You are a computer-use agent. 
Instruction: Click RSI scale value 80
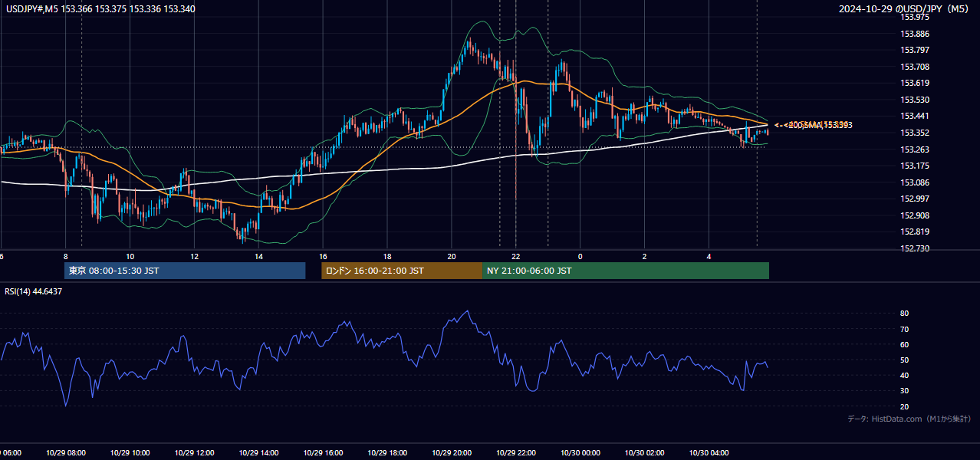(905, 314)
